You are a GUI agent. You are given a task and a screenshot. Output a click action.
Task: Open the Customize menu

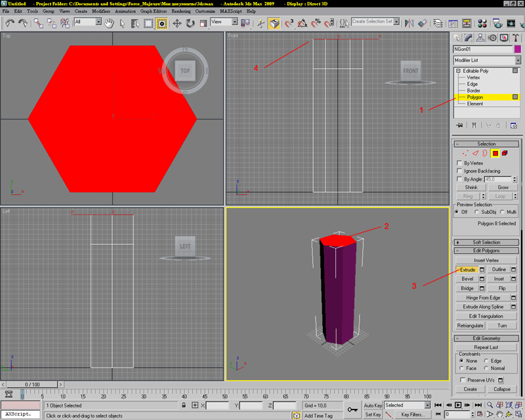pos(205,11)
